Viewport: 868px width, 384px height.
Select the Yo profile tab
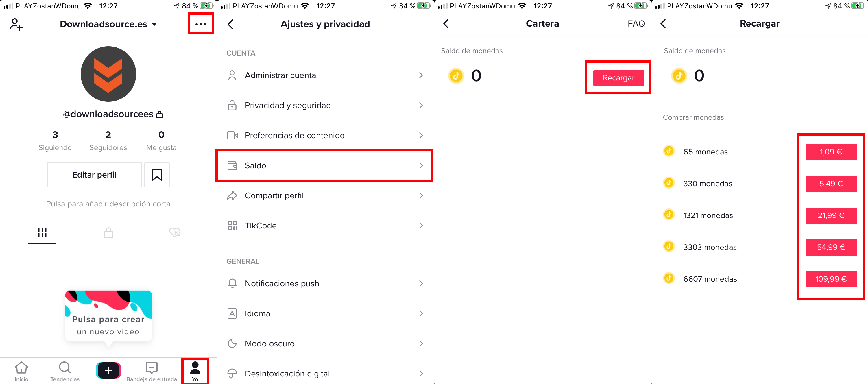[195, 371]
